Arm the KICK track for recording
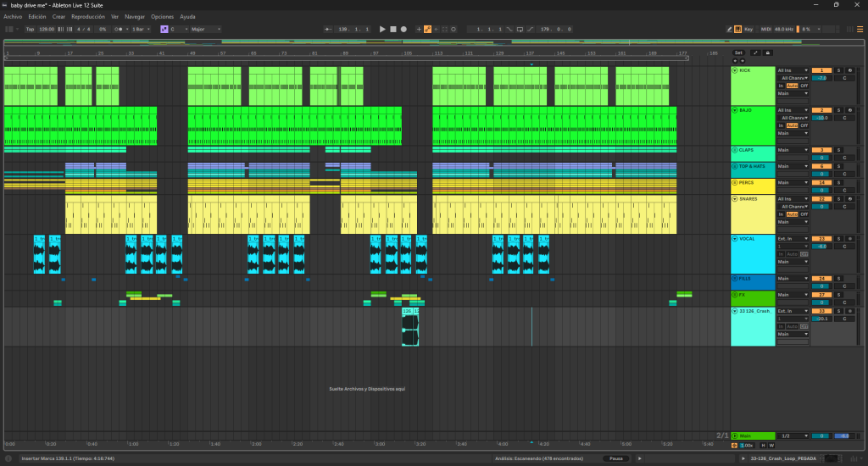868x466 pixels. [849, 70]
